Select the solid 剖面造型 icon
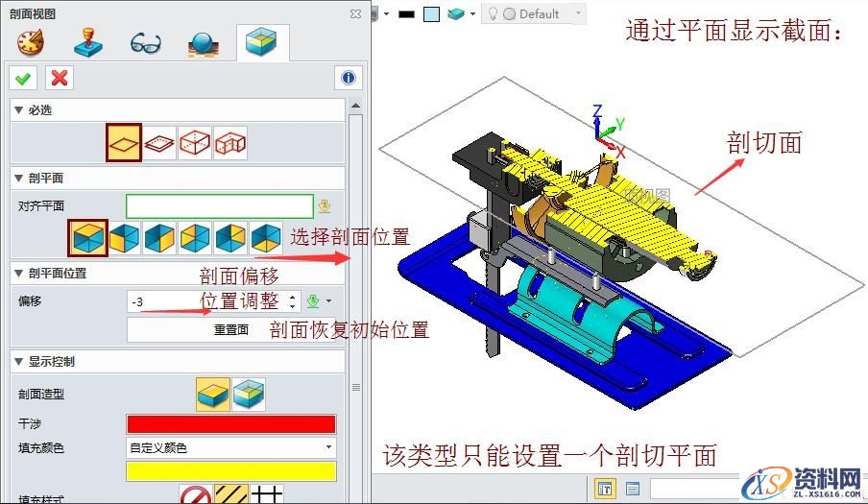Image resolution: width=868 pixels, height=504 pixels. tap(213, 395)
